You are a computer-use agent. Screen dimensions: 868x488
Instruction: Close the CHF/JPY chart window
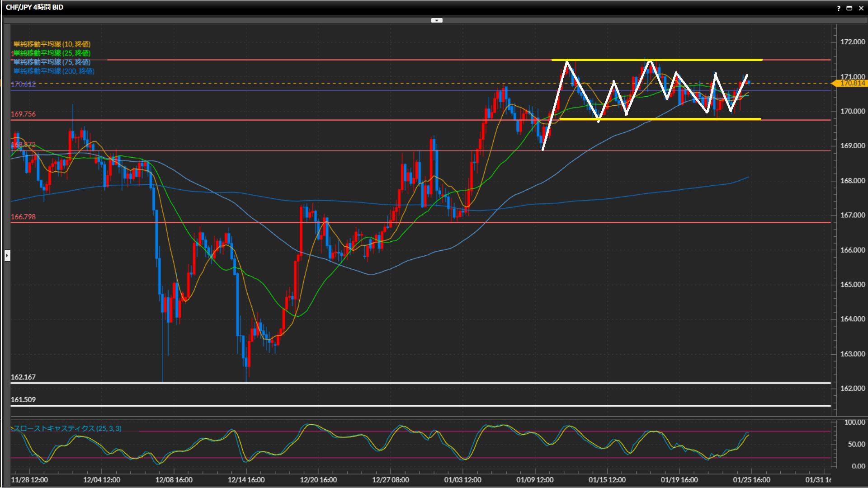[x=860, y=8]
